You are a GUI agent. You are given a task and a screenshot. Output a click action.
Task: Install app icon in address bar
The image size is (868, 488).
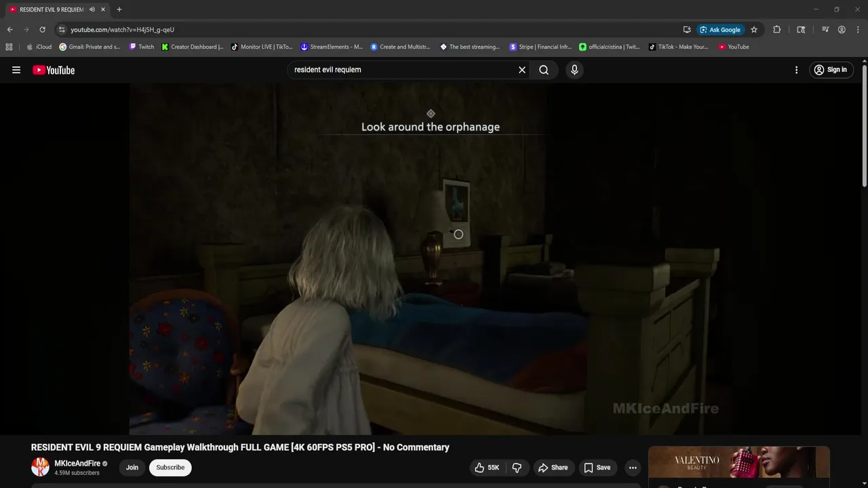tap(687, 30)
